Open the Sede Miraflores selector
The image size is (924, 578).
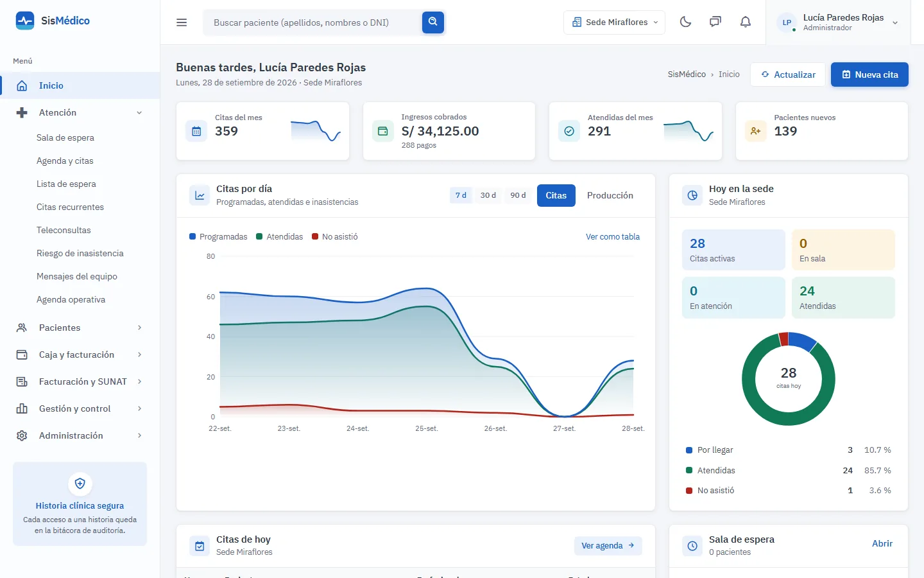(x=615, y=22)
